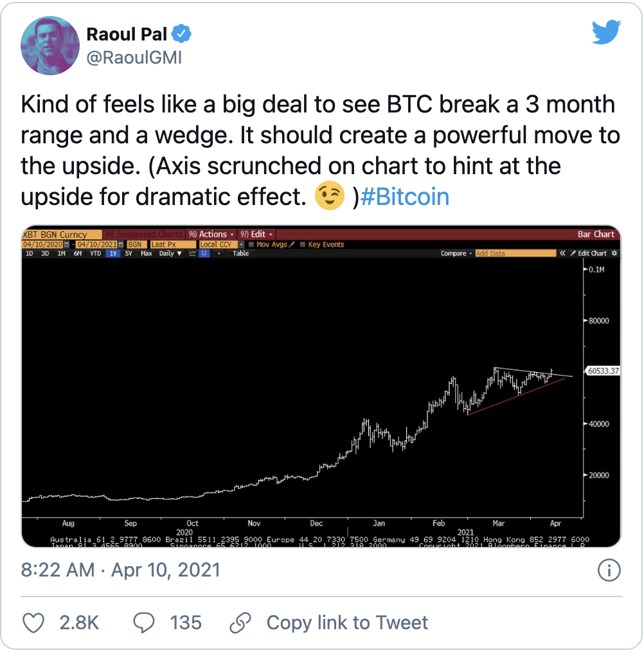Click the Mov Avgs pencil edit icon
The image size is (644, 653).
click(292, 244)
